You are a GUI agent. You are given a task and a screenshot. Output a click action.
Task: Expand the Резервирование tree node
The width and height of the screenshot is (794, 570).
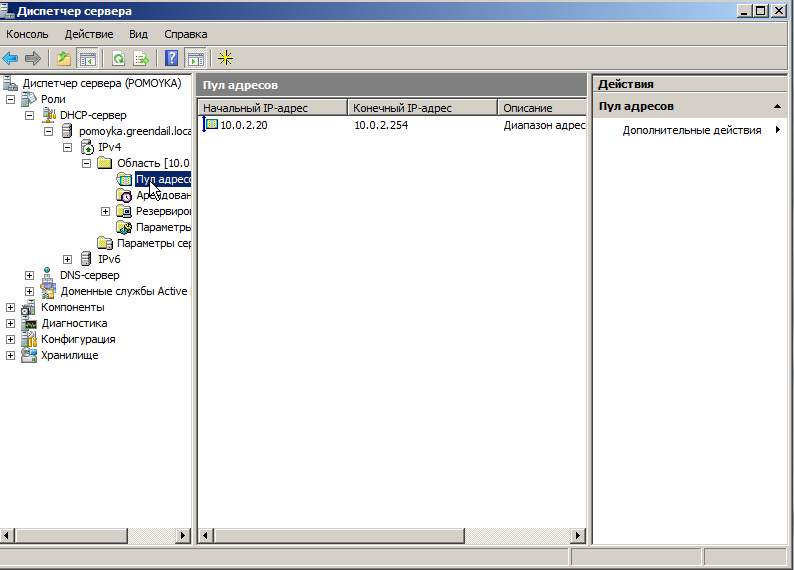pyautogui.click(x=105, y=212)
